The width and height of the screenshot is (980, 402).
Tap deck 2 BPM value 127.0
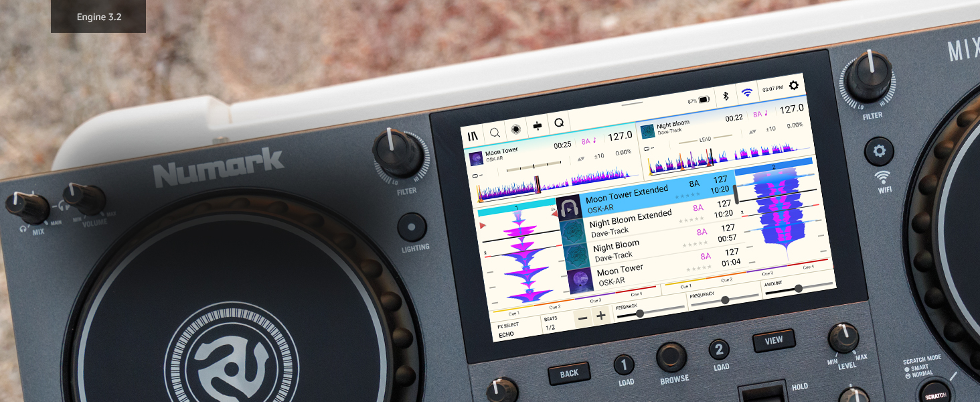click(x=791, y=109)
